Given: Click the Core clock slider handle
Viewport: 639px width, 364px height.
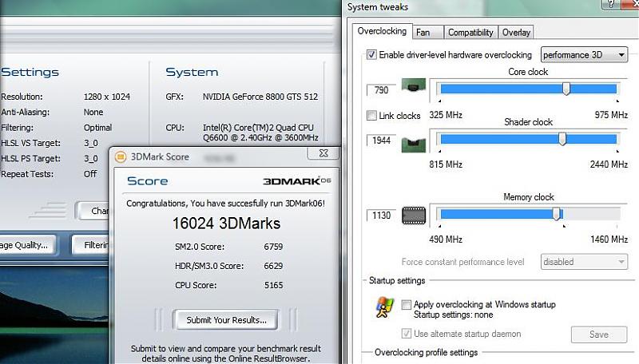Looking at the screenshot, I should [x=566, y=89].
